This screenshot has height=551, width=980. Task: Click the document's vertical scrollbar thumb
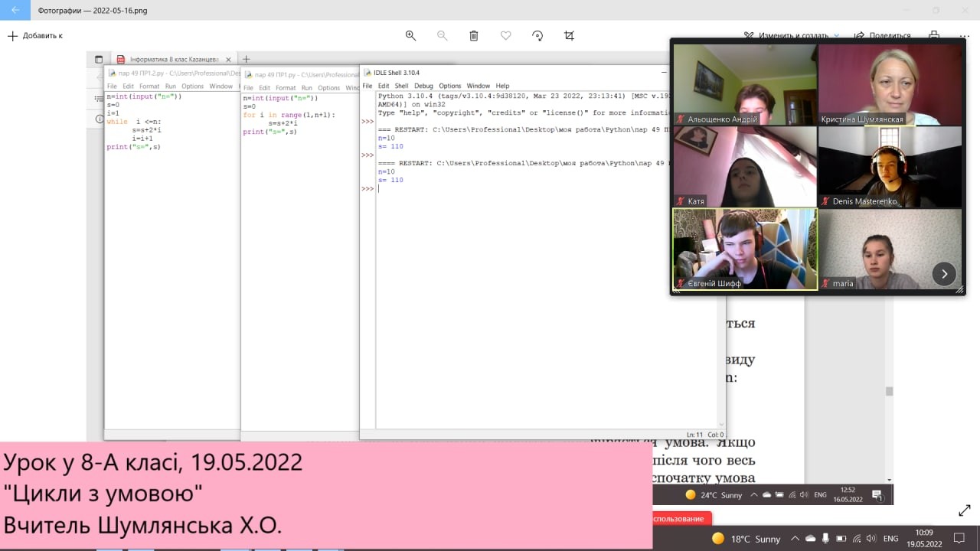pos(889,391)
